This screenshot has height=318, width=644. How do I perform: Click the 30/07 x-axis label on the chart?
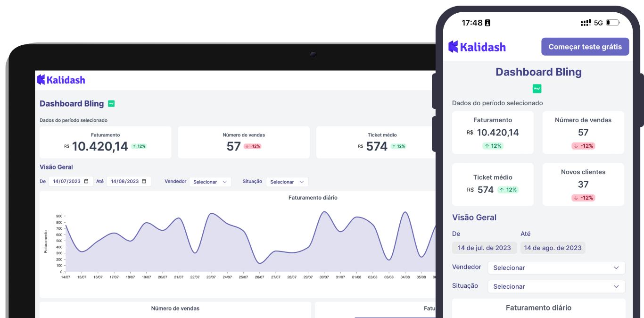click(324, 277)
